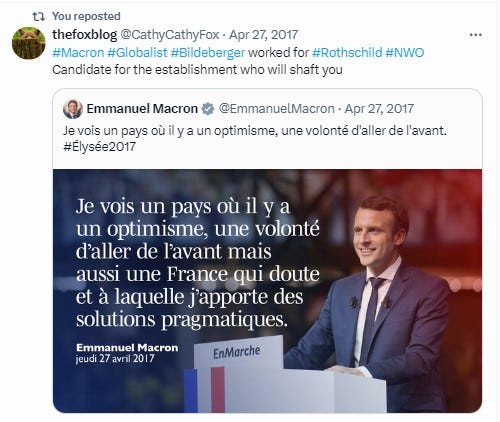Open the #Bildeberger hashtag
The image size is (500, 422).
(208, 53)
